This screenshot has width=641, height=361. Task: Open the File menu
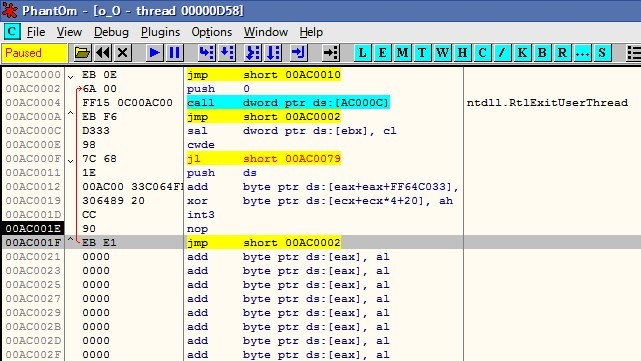click(x=36, y=32)
